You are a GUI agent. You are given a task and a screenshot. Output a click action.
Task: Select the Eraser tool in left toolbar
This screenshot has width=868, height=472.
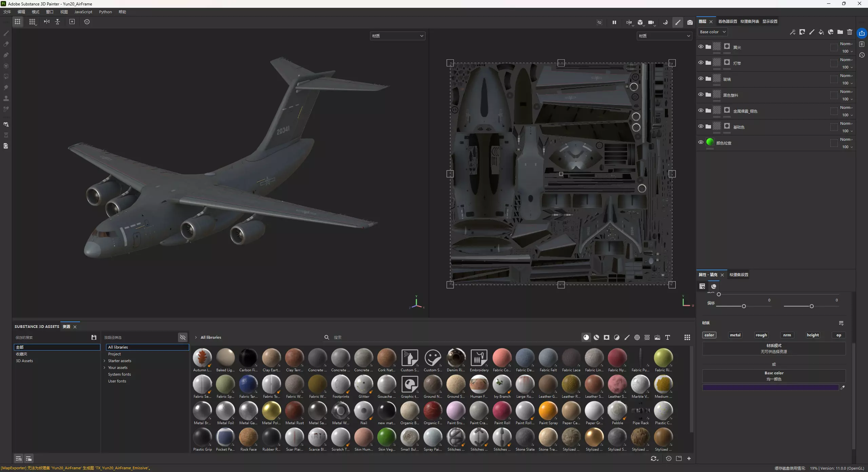tap(6, 44)
